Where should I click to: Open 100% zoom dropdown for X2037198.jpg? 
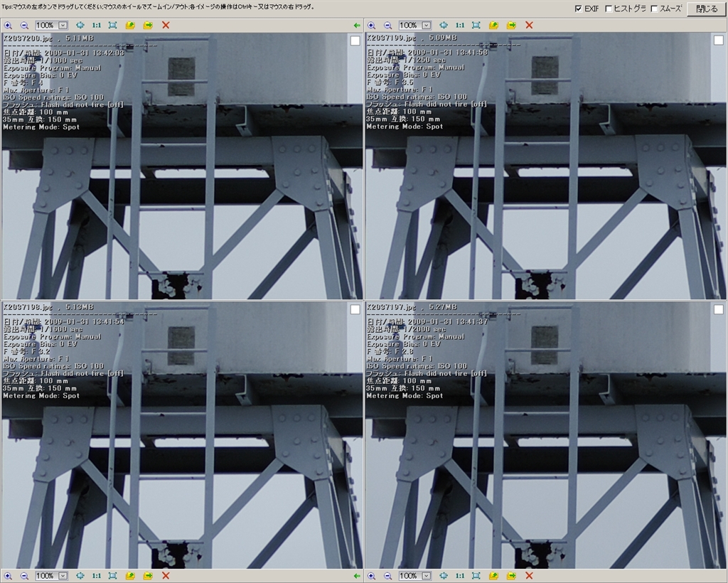(x=63, y=576)
